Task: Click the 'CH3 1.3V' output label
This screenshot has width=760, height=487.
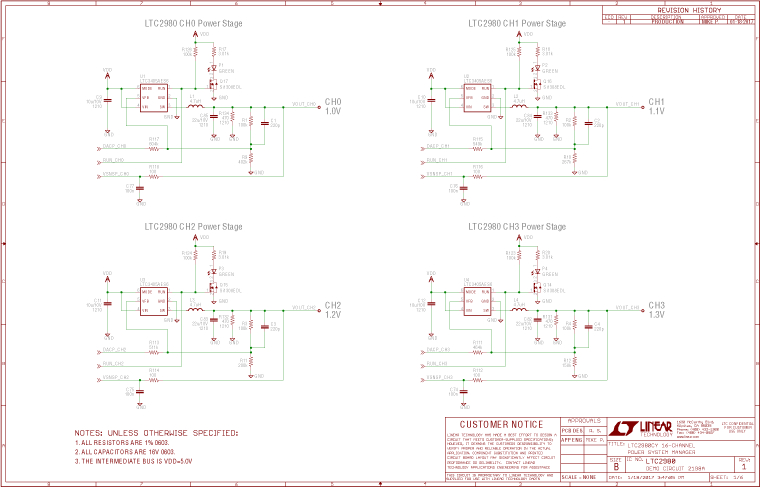Action: coord(657,310)
